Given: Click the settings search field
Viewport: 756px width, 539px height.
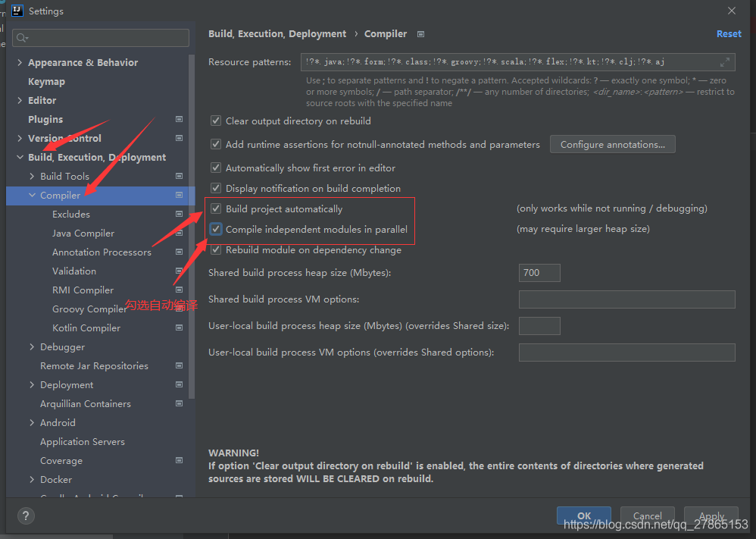Looking at the screenshot, I should 101,38.
